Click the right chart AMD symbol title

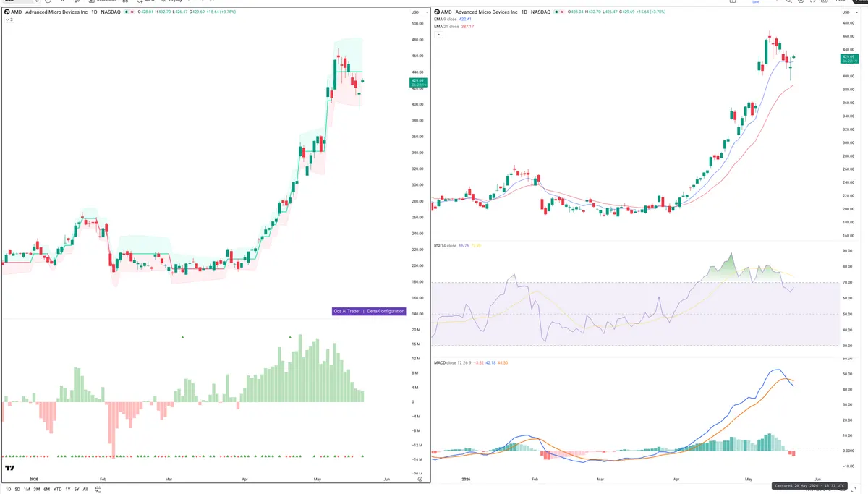point(495,12)
